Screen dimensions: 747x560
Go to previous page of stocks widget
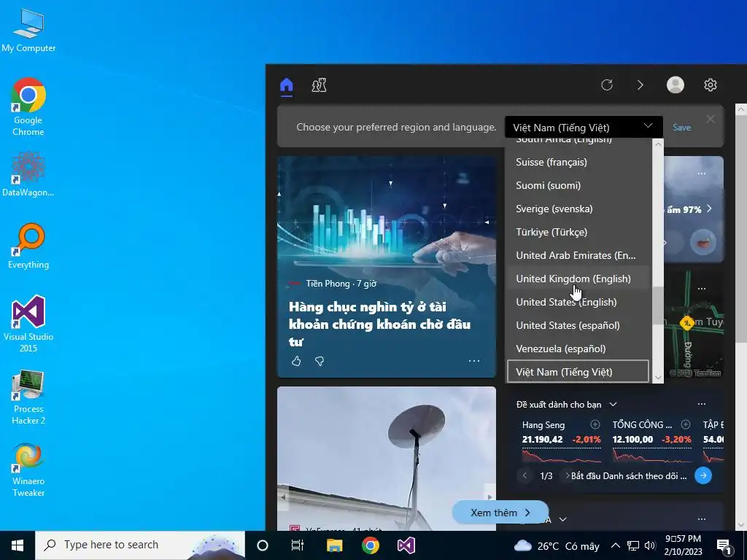525,475
